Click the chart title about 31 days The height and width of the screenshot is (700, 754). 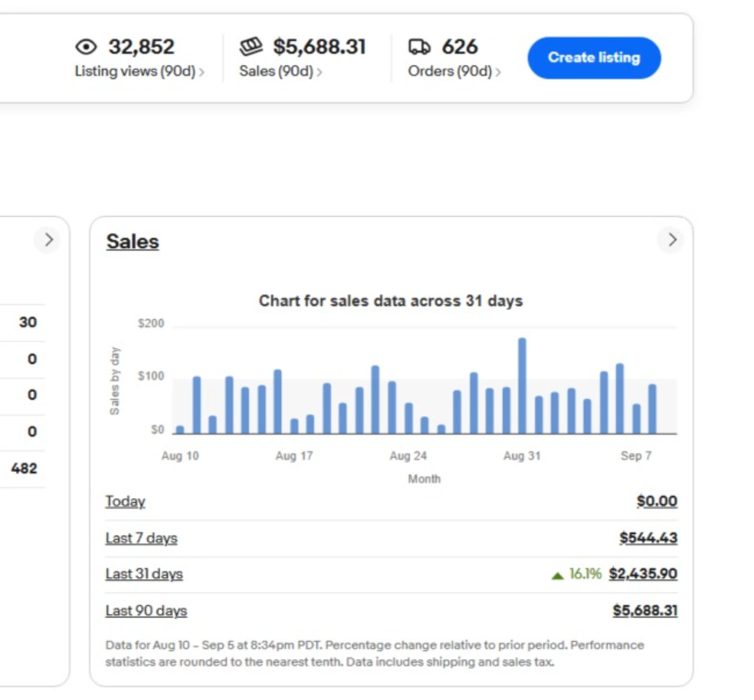click(x=391, y=301)
